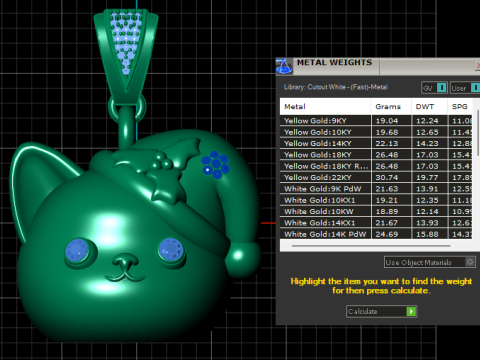Screen dimensions: 480x360
Task: Close the Metal Weights panel
Action: pos(477,66)
